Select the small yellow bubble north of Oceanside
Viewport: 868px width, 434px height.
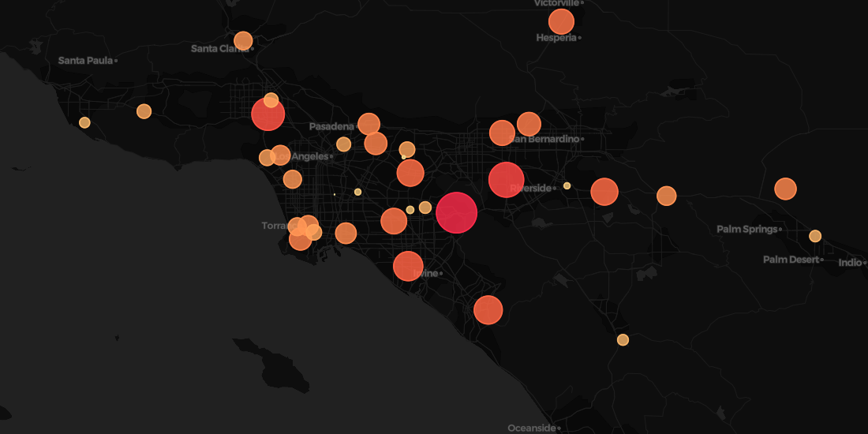pyautogui.click(x=623, y=340)
